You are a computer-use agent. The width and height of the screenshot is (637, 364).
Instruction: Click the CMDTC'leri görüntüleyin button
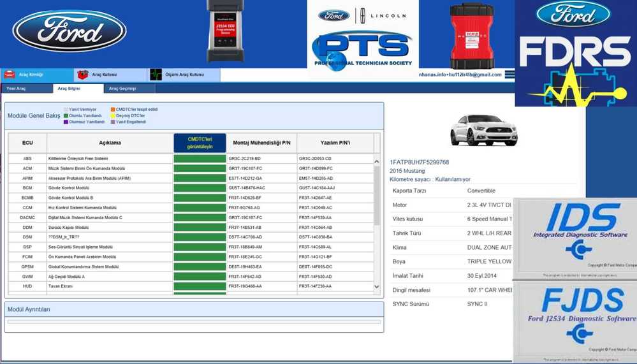click(200, 143)
